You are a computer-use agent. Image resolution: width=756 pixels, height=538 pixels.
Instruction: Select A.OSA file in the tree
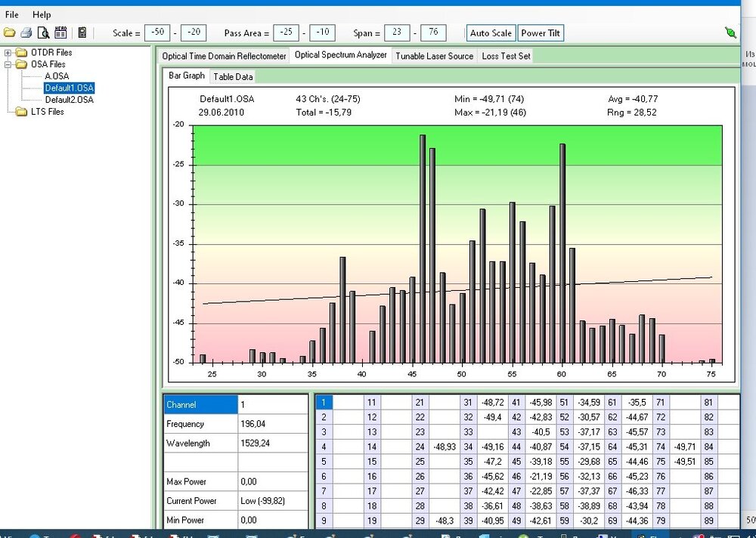(58, 76)
